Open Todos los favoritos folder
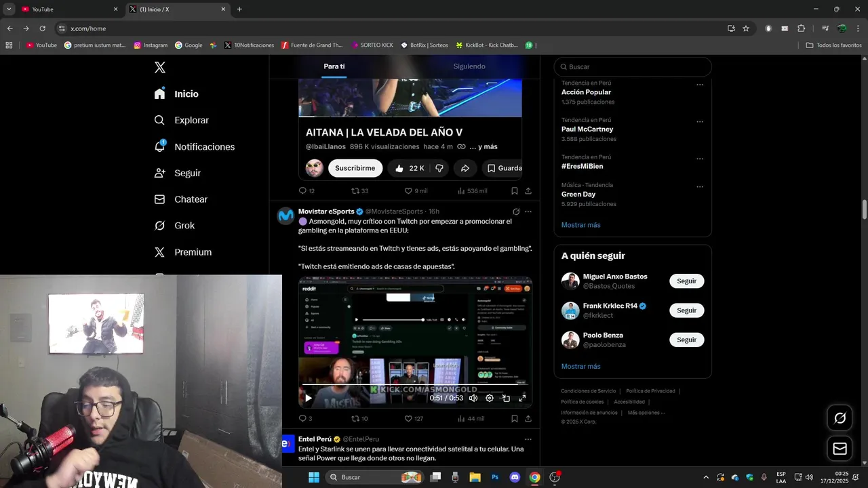 coord(834,45)
